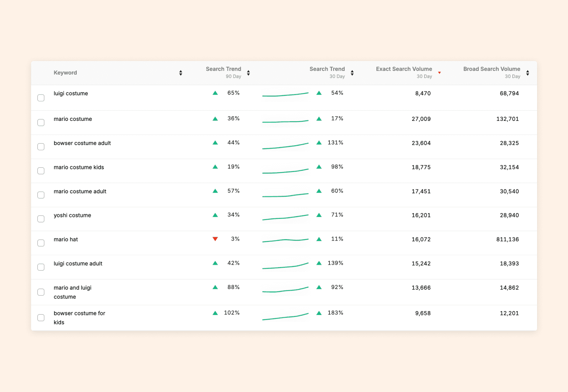
Task: Click the 'luigi costume adult' keyword
Action: pyautogui.click(x=78, y=263)
